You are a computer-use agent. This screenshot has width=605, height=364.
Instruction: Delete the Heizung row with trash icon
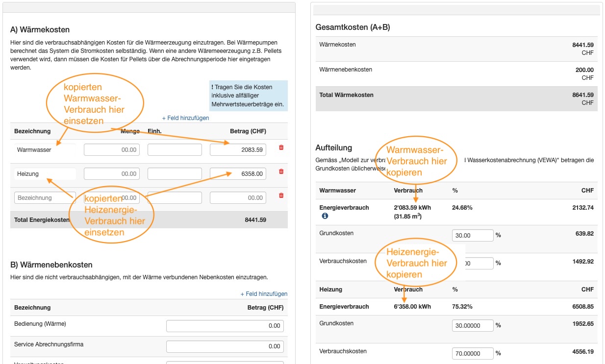point(281,171)
